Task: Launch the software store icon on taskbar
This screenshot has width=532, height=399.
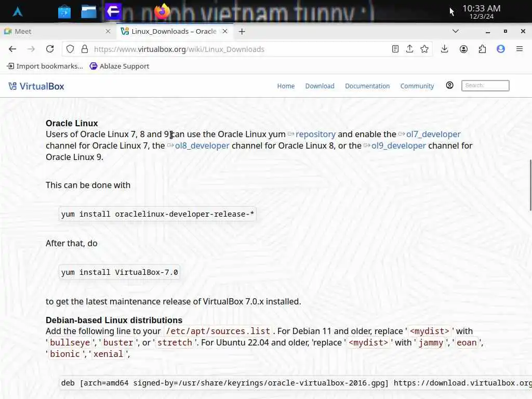Action: [x=64, y=12]
